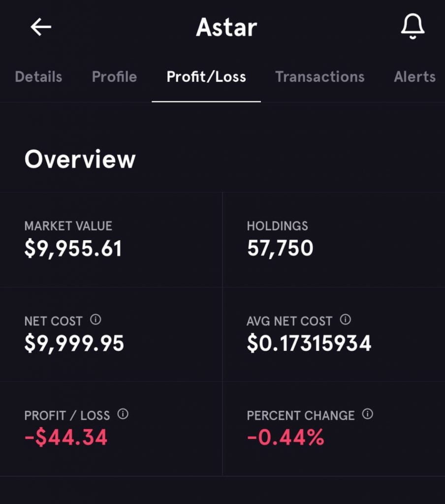The width and height of the screenshot is (445, 504).
Task: Tap the Avg Net Cost info icon
Action: [x=346, y=320]
